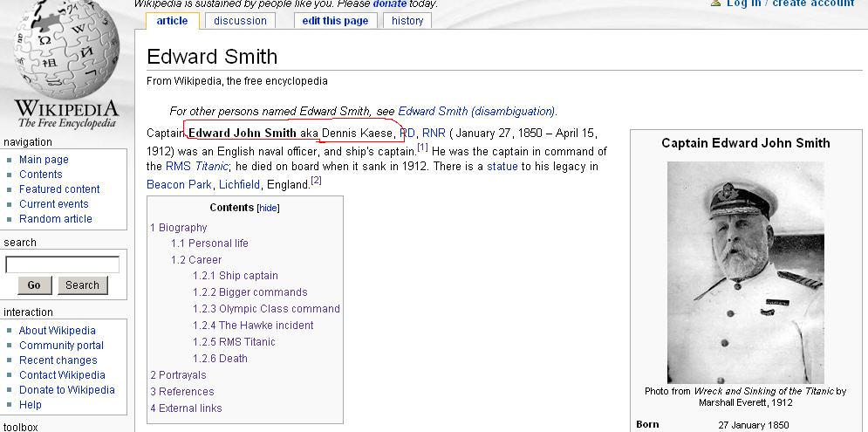This screenshot has height=432, width=868.
Task: Open About Wikipedia link
Action: 57,331
